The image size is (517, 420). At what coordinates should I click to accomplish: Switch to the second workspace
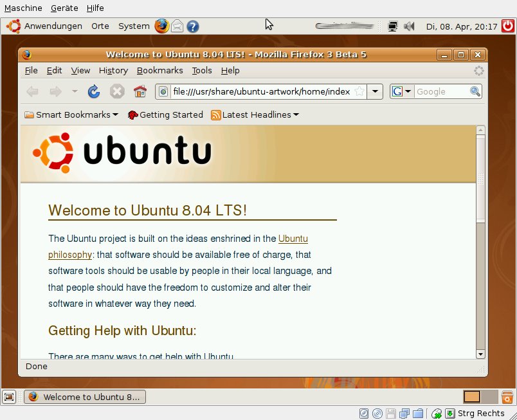click(489, 397)
